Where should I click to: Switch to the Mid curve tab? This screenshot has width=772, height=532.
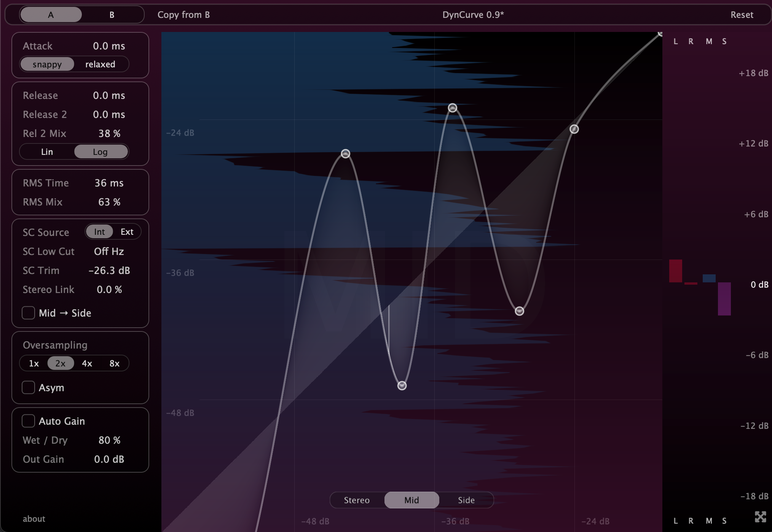pos(412,500)
